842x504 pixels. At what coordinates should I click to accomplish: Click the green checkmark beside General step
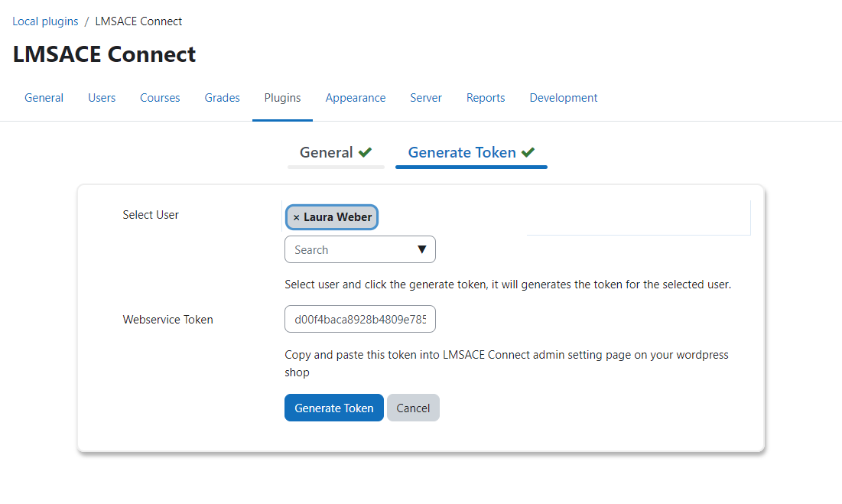coord(365,152)
